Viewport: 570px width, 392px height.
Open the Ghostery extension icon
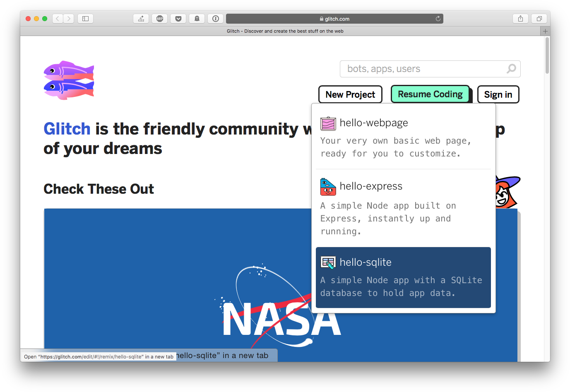tap(197, 19)
